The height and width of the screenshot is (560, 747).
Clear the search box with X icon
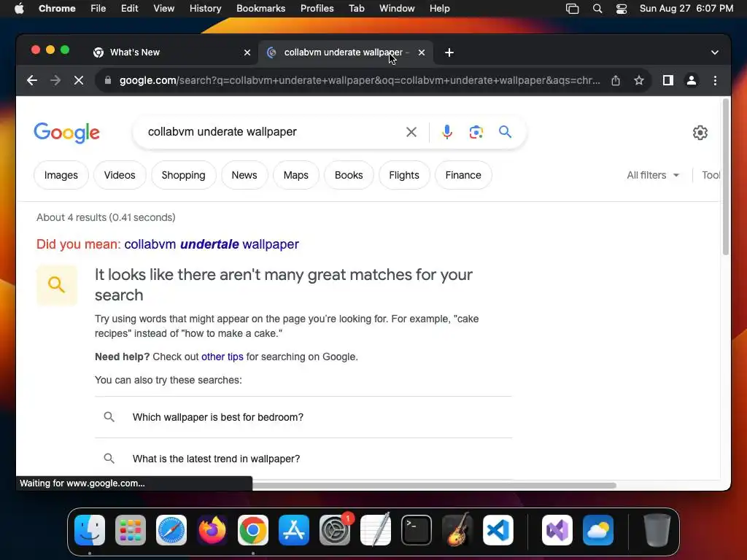click(x=411, y=132)
